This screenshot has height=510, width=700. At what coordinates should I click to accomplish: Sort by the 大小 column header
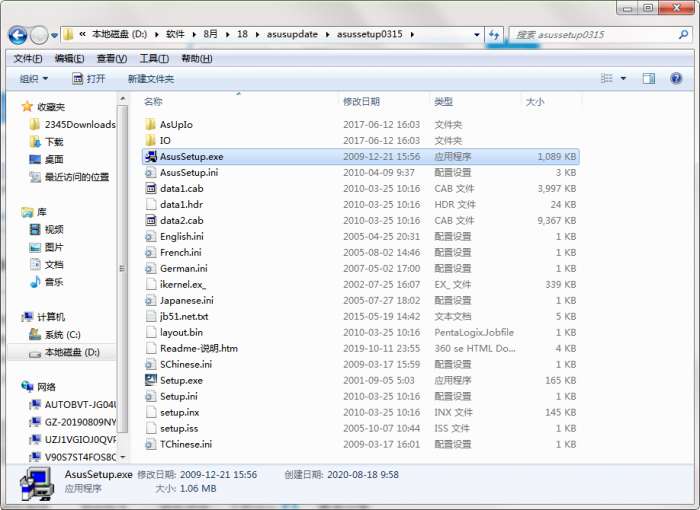point(535,101)
